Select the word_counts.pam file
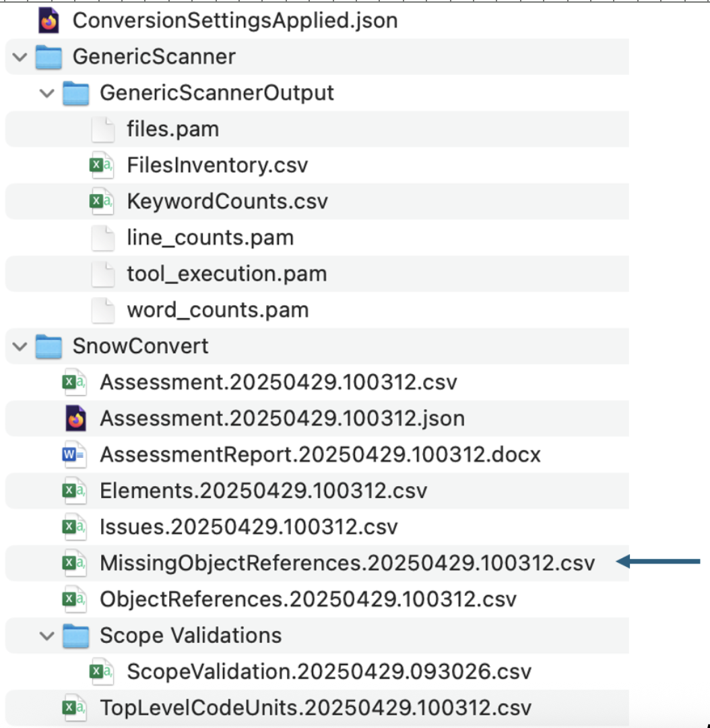Viewport: 710px width, 728px height. (x=218, y=310)
